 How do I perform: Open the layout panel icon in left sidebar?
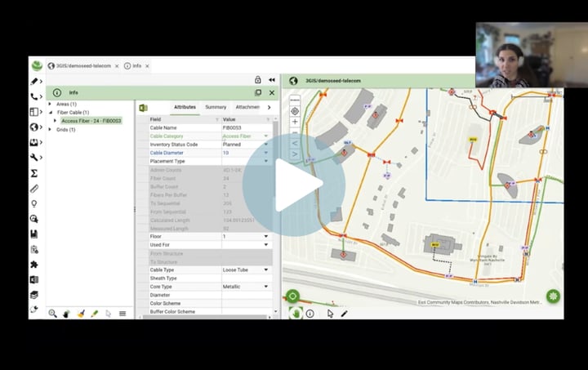34,112
